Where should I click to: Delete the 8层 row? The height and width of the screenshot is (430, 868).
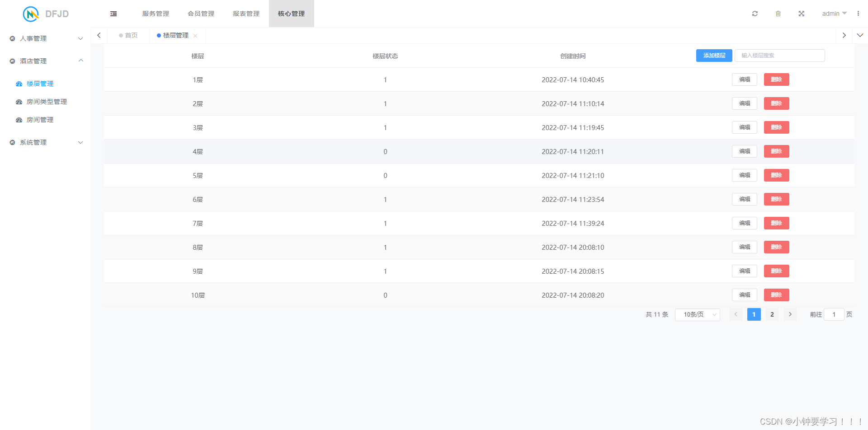(x=776, y=247)
